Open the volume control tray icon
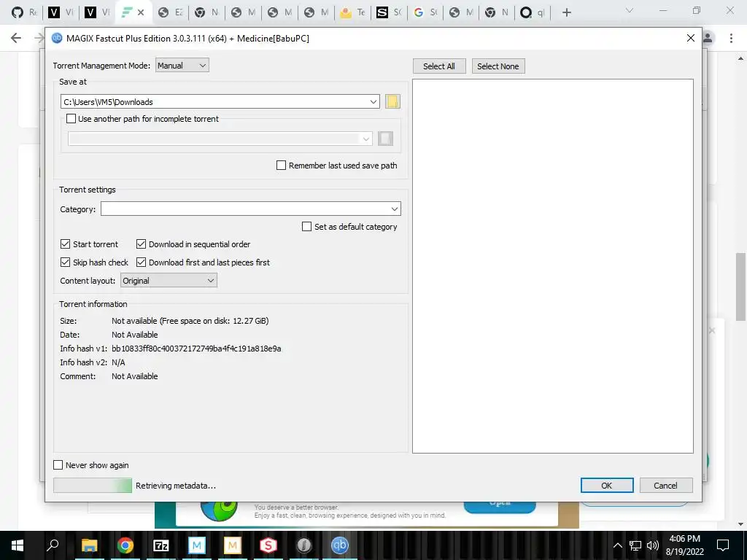This screenshot has width=747, height=560. tap(653, 545)
